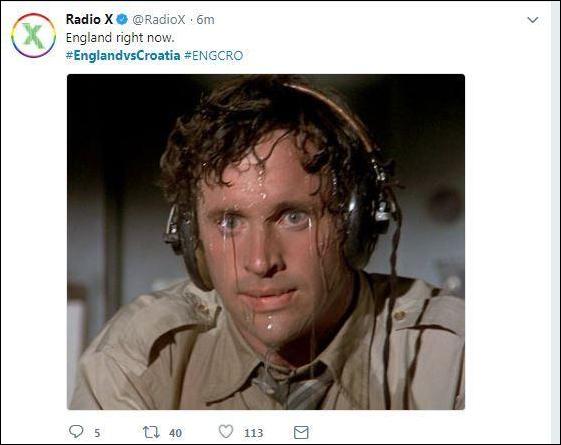This screenshot has width=561, height=445.
Task: Open the sweating man meme image
Action: click(x=266, y=242)
